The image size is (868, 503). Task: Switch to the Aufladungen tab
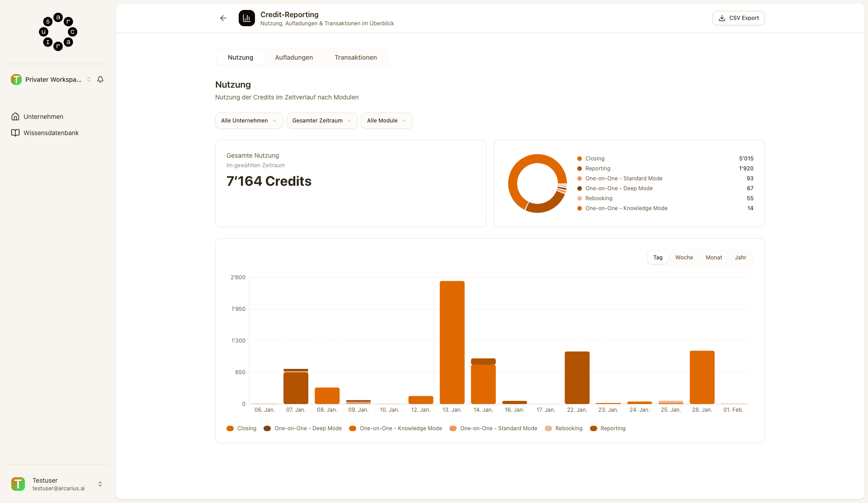[294, 57]
